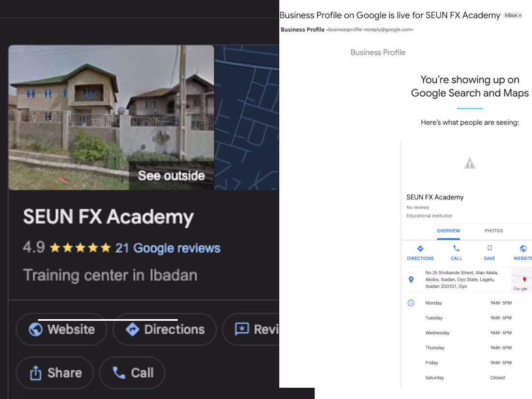532x399 pixels.
Task: Click the grey Business Profile header logo text
Action: [x=378, y=52]
